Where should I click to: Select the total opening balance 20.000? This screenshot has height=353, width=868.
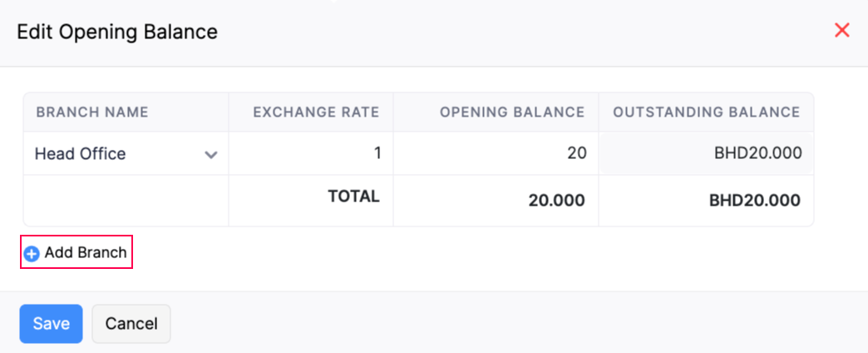coord(556,201)
